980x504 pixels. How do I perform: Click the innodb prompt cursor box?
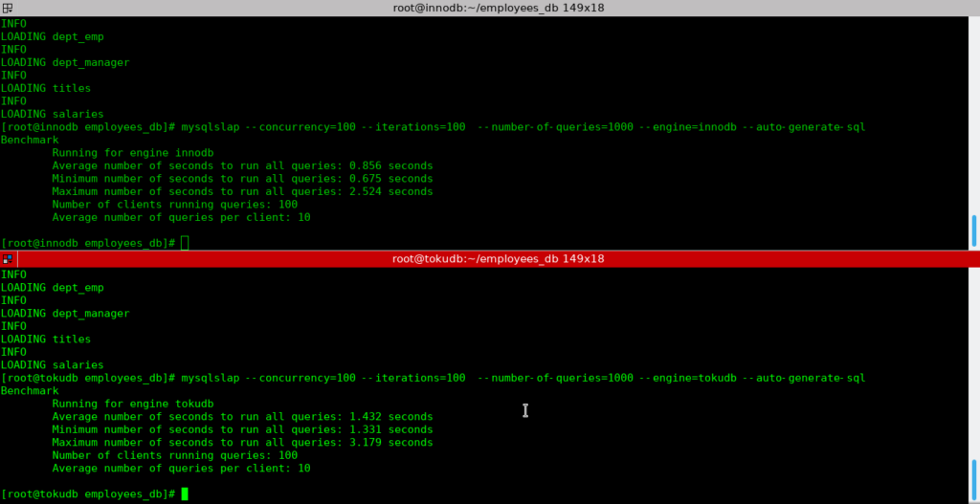coord(185,243)
